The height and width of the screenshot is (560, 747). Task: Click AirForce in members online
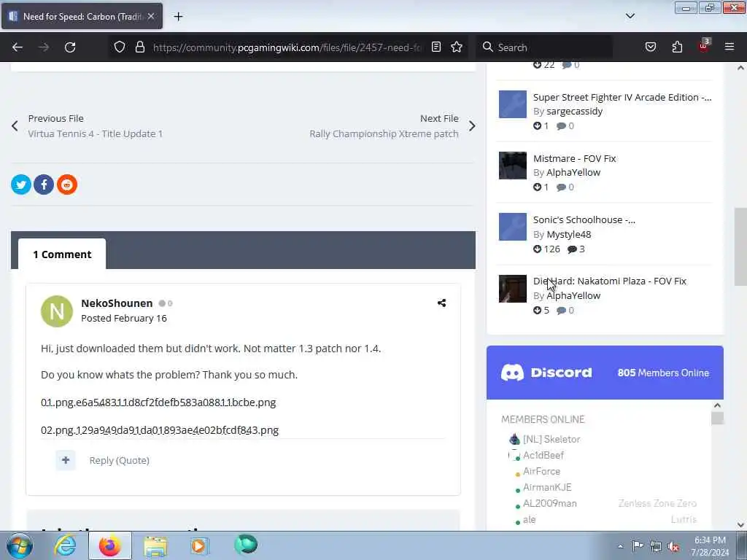click(542, 471)
